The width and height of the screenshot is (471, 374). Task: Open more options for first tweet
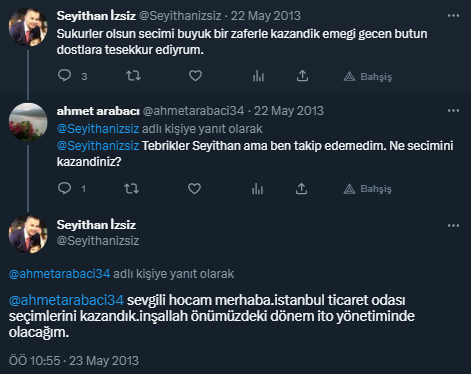click(453, 16)
